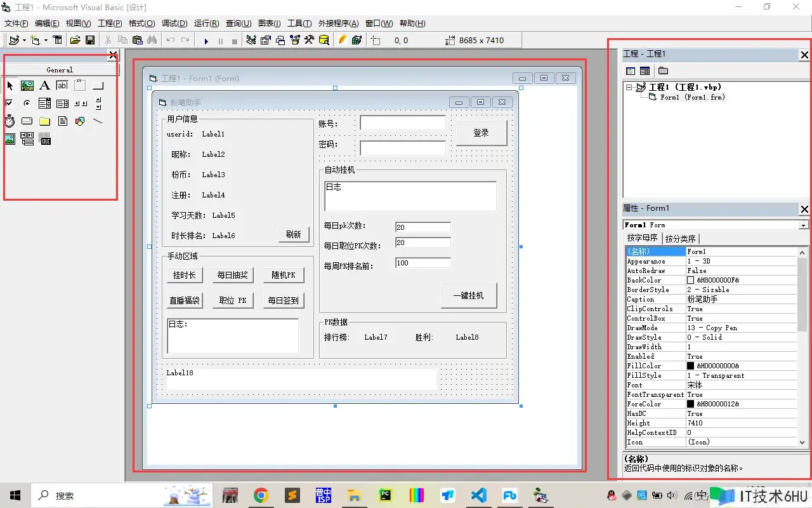The height and width of the screenshot is (508, 812).
Task: Select the VScrollBar control tool
Action: [x=98, y=103]
